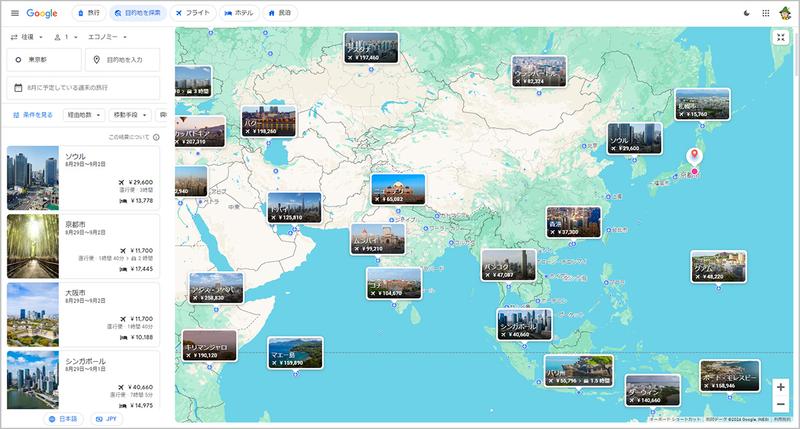Open the passenger count dropdown
Screen dimensions: 800x429
tap(66, 37)
